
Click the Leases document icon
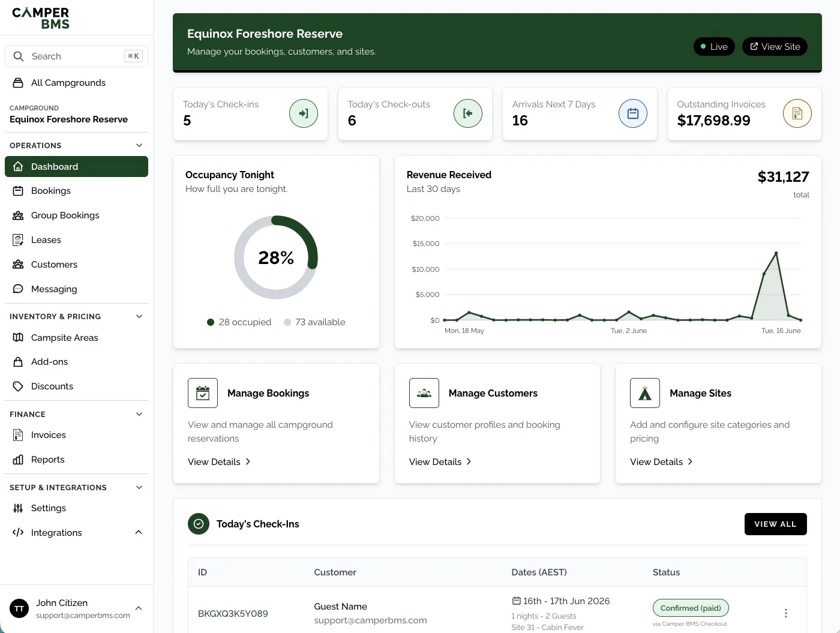click(18, 240)
